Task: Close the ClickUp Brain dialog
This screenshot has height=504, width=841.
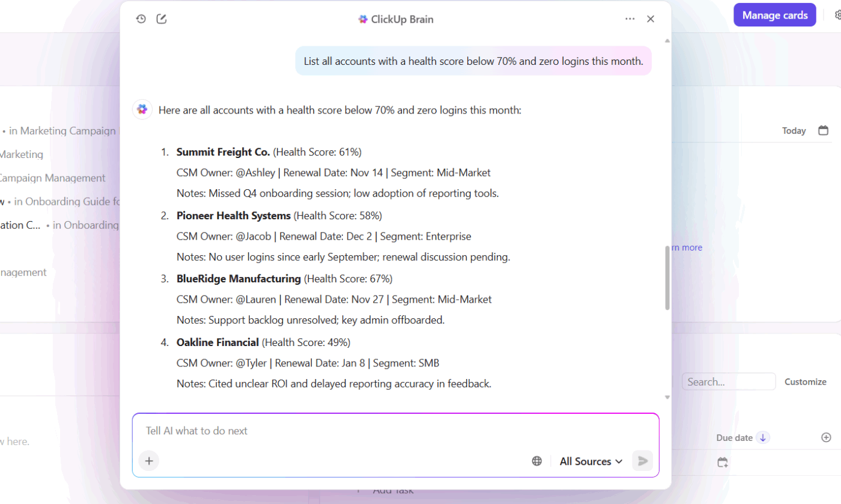Action: tap(651, 19)
